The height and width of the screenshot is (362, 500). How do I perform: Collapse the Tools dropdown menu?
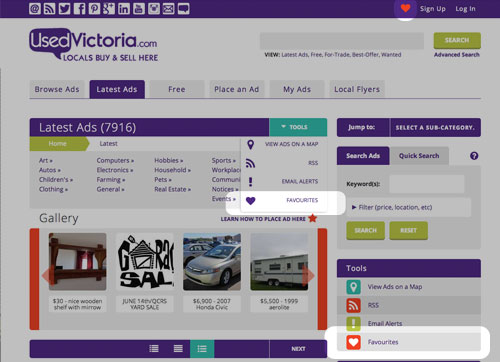click(x=298, y=127)
